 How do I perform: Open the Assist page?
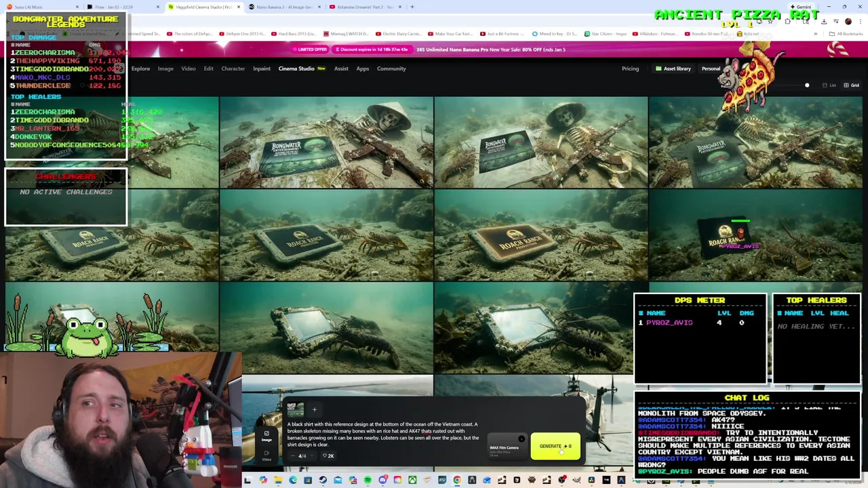[x=341, y=68]
